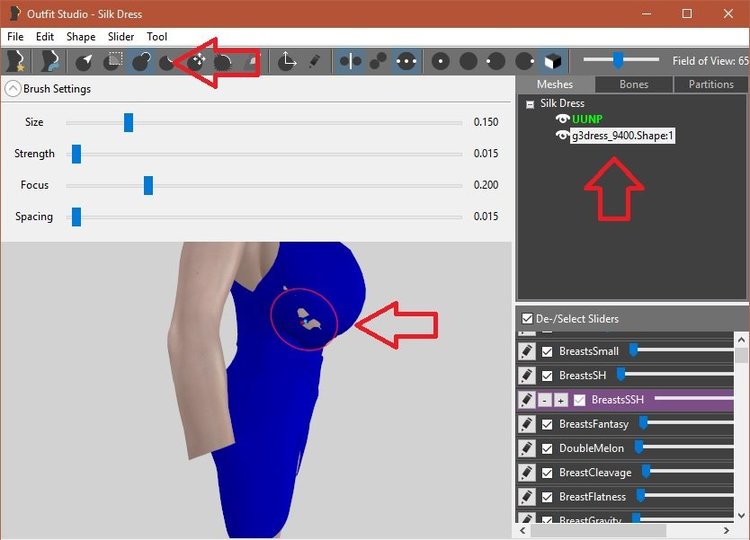Open the File menu
Image resolution: width=750 pixels, height=540 pixels.
point(15,37)
